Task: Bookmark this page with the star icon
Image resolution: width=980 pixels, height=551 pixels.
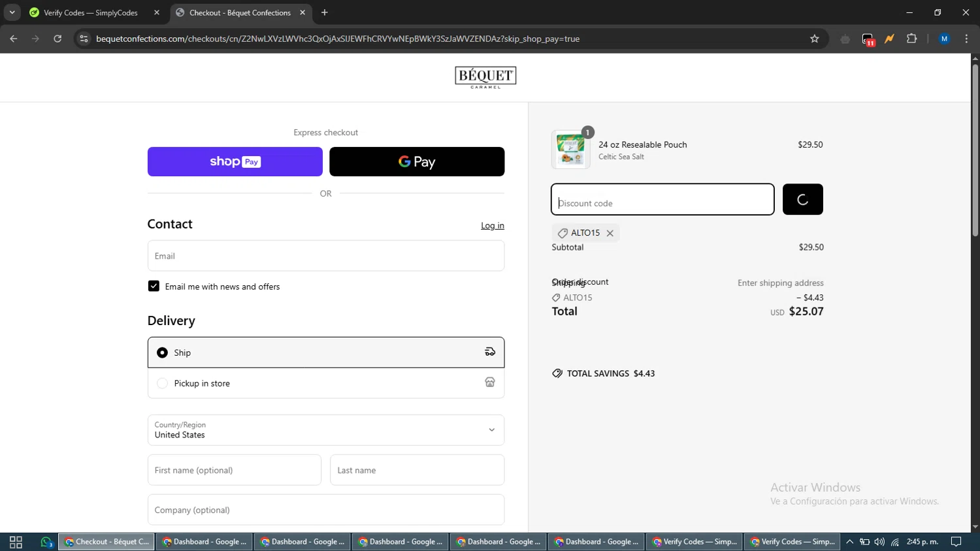Action: click(x=814, y=39)
